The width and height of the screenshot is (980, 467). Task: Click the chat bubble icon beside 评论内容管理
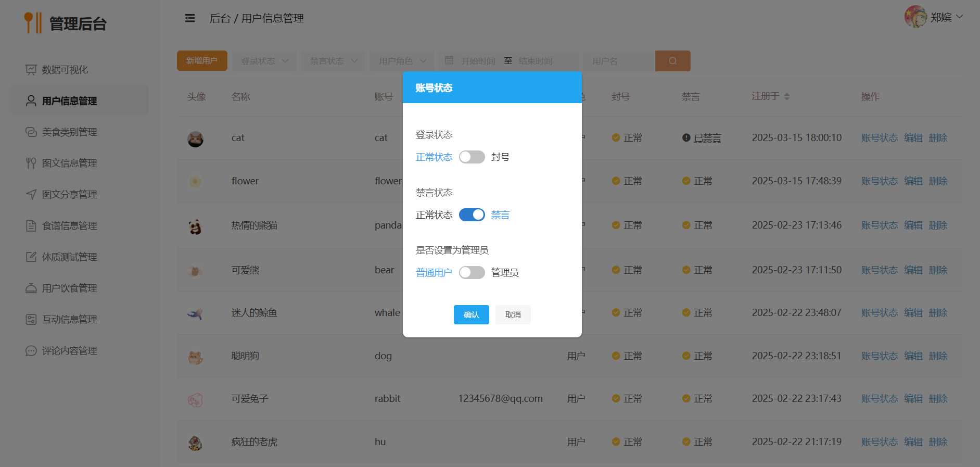31,351
